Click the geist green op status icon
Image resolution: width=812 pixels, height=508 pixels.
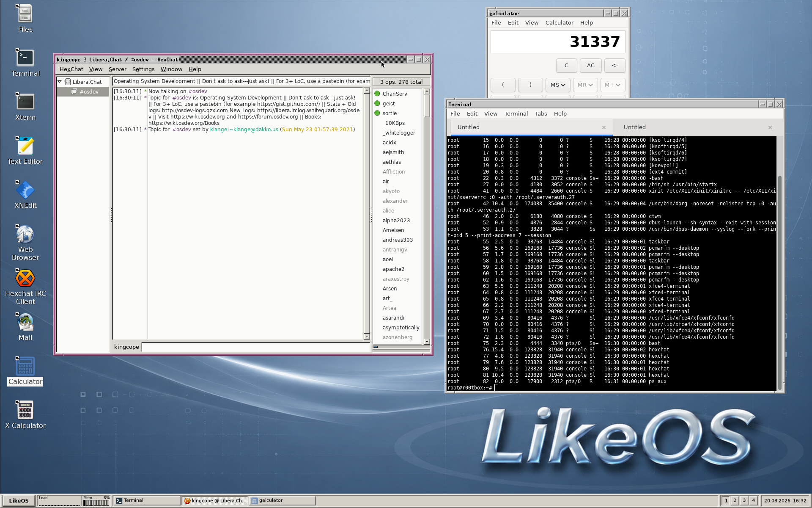point(377,103)
